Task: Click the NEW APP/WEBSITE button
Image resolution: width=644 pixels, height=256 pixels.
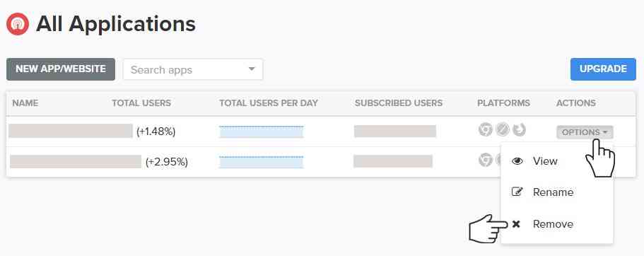Action: [x=61, y=69]
